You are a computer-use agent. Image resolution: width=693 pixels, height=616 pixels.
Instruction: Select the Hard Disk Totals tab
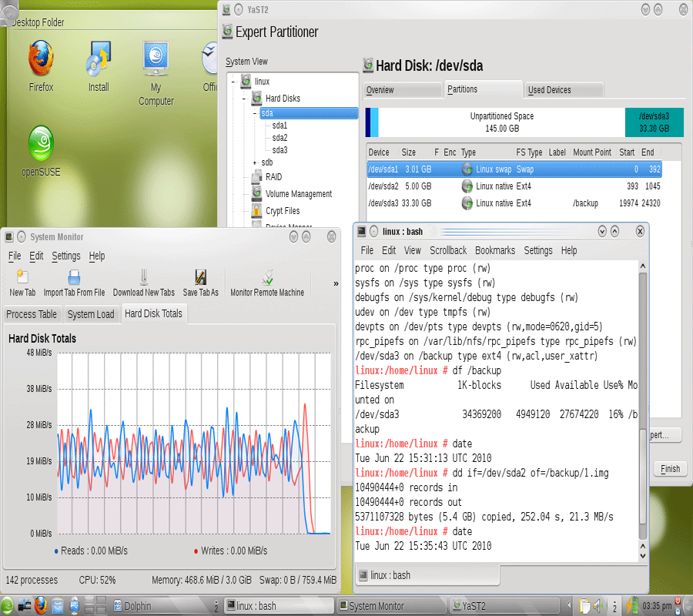[x=153, y=313]
